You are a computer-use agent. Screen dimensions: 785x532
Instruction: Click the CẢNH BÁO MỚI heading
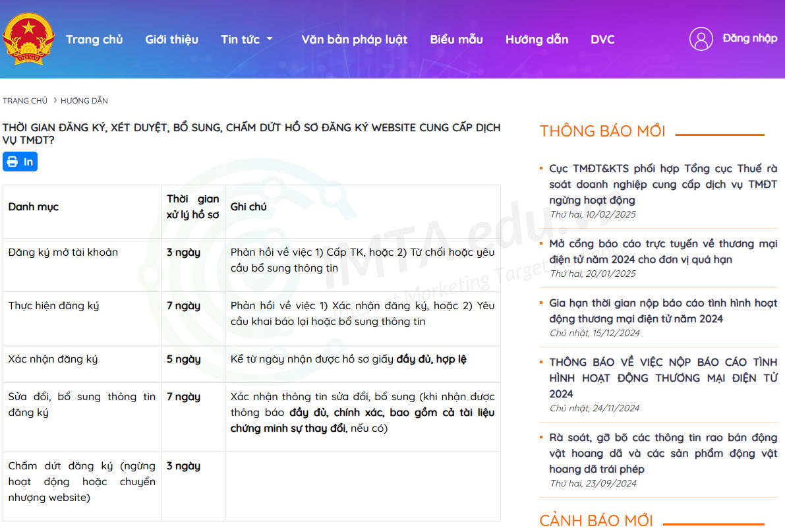click(596, 521)
